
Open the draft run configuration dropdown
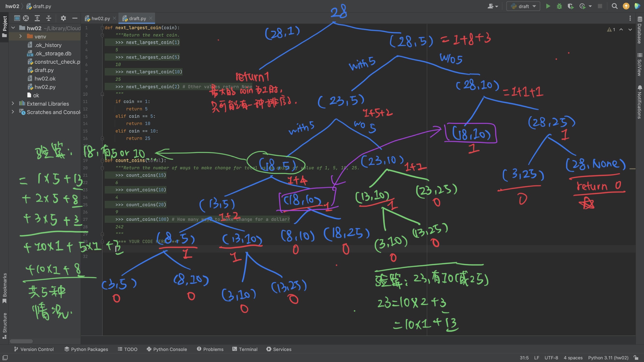click(x=523, y=6)
